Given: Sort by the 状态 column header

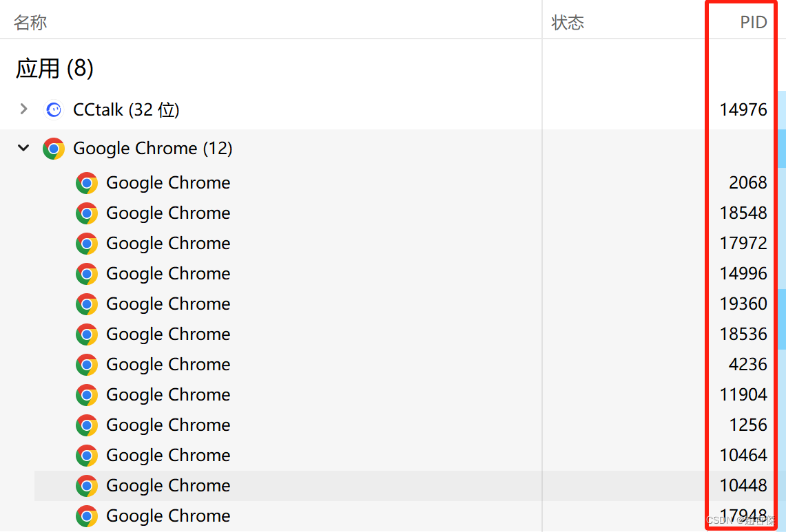Looking at the screenshot, I should pyautogui.click(x=568, y=23).
